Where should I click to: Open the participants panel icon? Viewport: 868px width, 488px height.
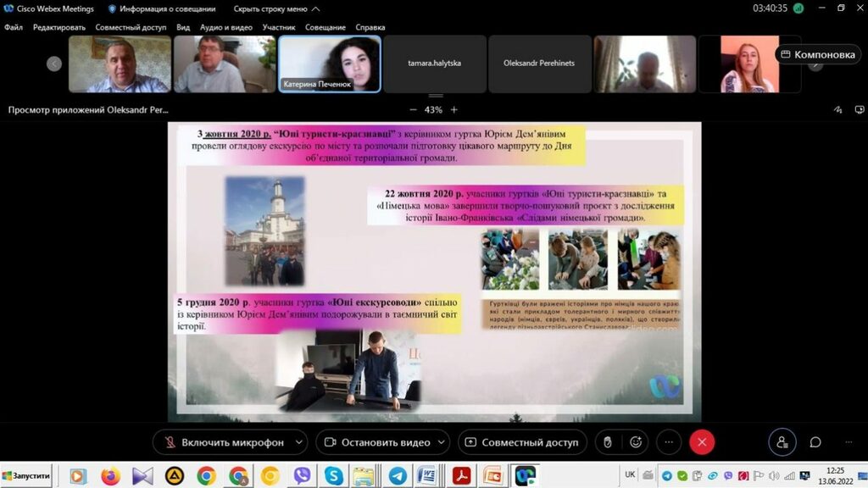coord(782,442)
